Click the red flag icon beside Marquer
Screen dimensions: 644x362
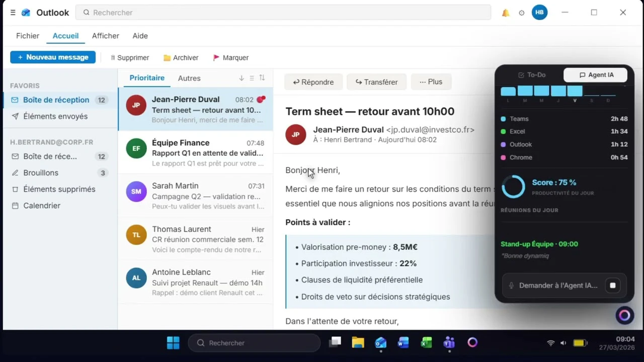(216, 58)
